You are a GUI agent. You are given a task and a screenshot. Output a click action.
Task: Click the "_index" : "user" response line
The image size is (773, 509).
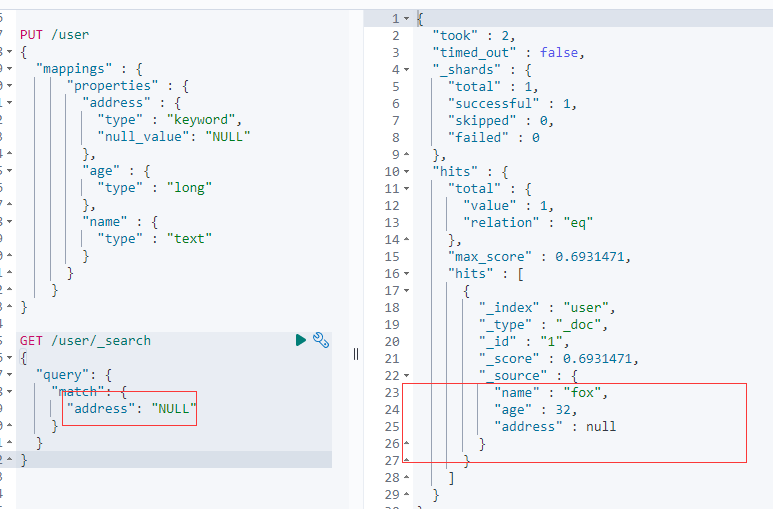[x=547, y=307]
